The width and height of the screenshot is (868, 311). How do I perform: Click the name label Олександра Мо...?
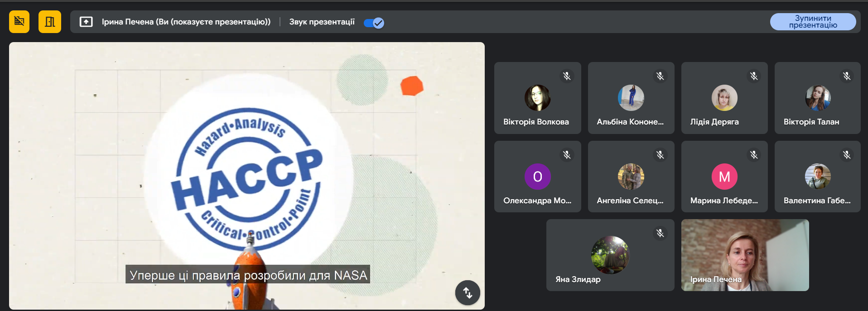point(537,201)
